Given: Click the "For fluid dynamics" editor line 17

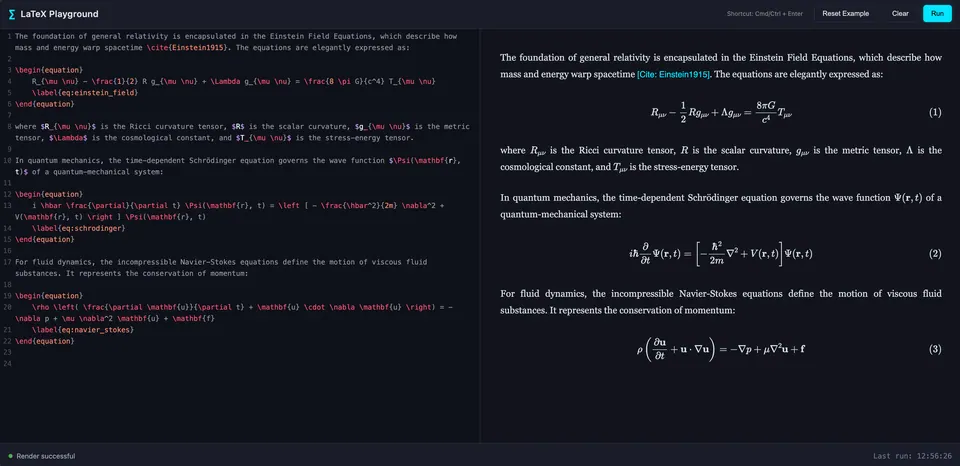Looking at the screenshot, I should [x=221, y=268].
